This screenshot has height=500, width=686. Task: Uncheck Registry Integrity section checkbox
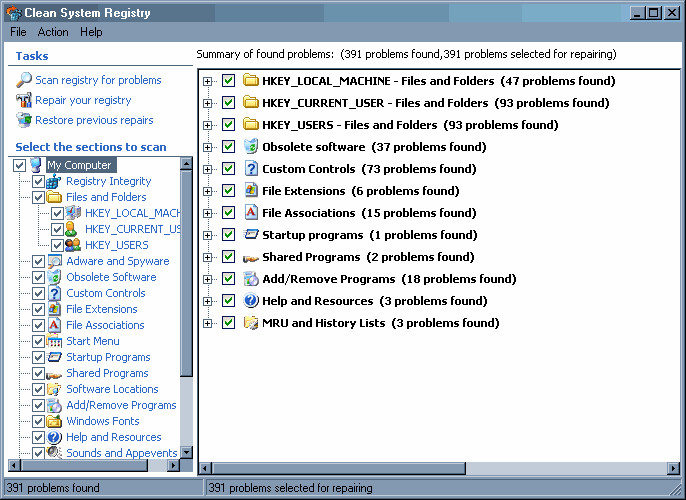click(x=38, y=181)
